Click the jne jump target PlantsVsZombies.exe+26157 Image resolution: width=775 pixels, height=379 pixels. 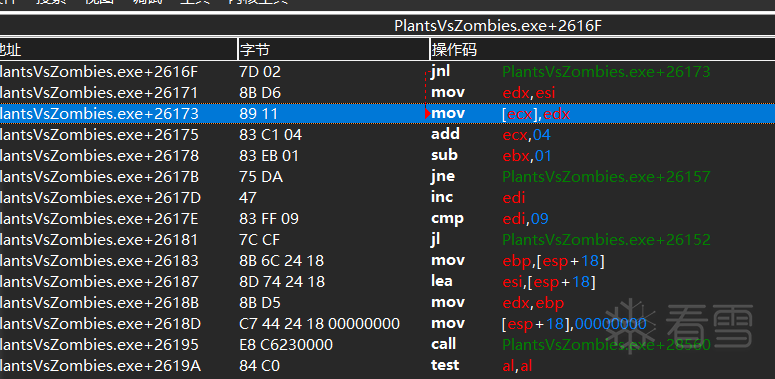[x=606, y=177]
